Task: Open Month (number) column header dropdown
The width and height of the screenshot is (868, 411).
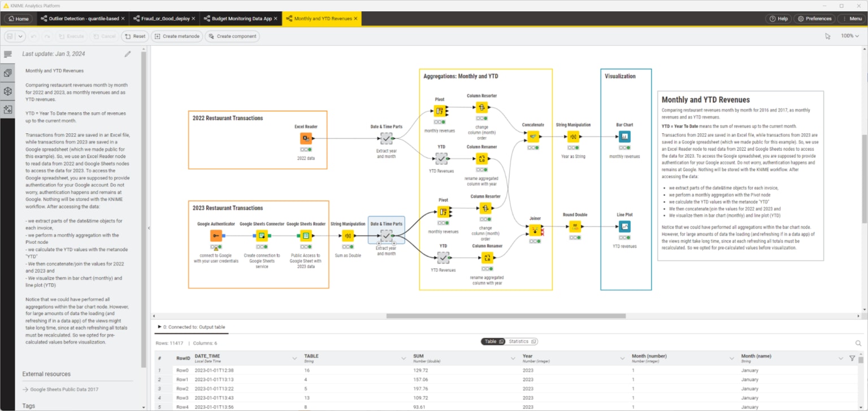Action: tap(732, 358)
